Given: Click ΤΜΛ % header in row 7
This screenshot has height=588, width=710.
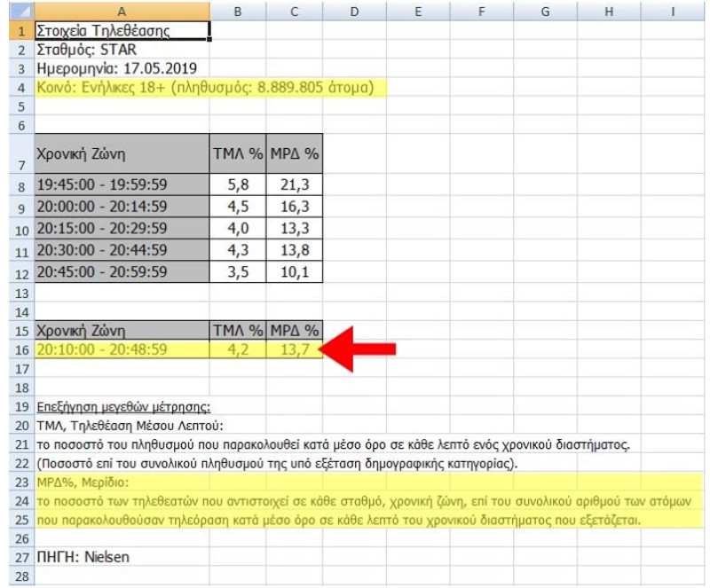Looking at the screenshot, I should click(x=238, y=153).
